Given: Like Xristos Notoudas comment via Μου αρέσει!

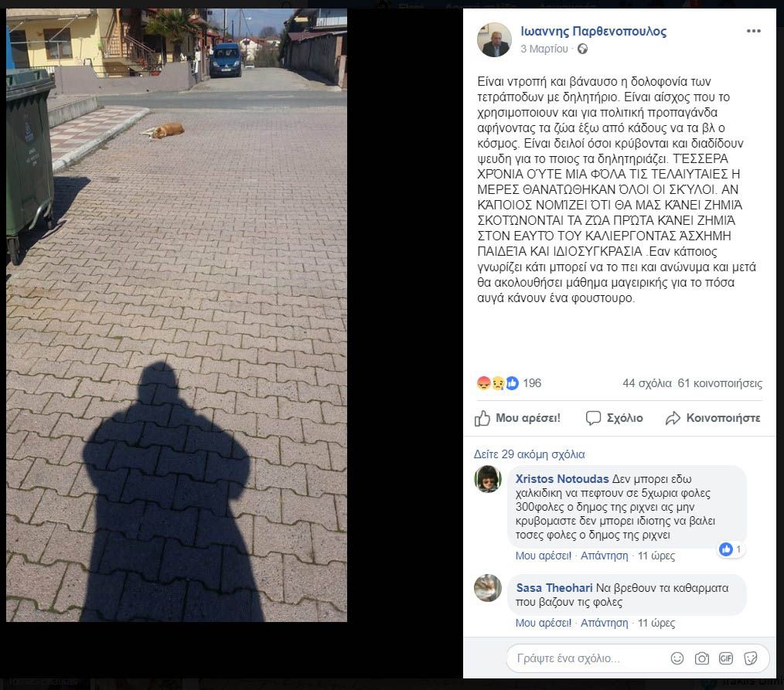Looking at the screenshot, I should point(543,556).
